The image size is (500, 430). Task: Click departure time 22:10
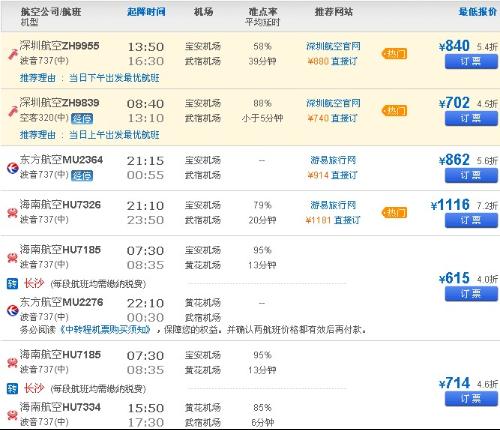coord(146,303)
